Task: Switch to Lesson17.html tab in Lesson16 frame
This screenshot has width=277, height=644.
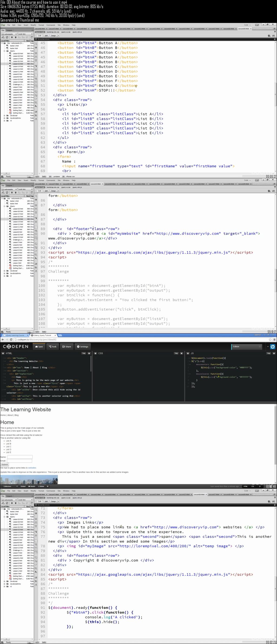Action: tap(214, 494)
